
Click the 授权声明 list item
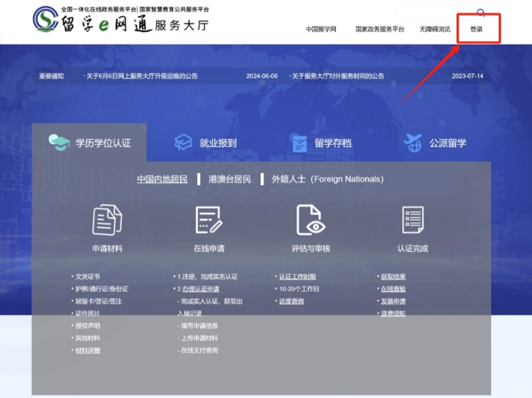click(87, 326)
